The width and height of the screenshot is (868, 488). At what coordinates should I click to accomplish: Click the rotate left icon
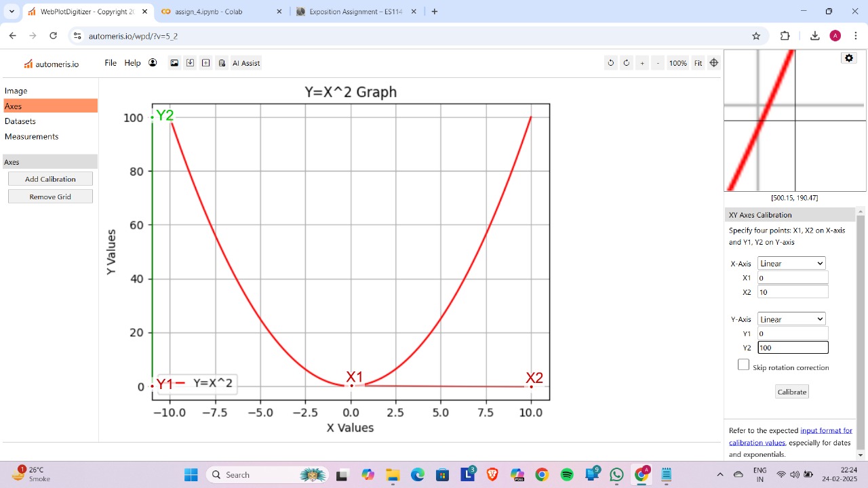point(611,62)
